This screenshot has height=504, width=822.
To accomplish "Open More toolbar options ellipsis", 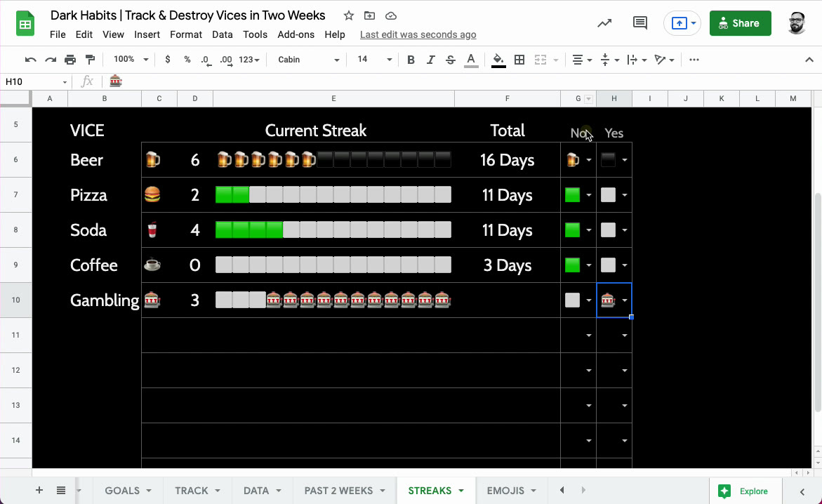I will [x=694, y=60].
